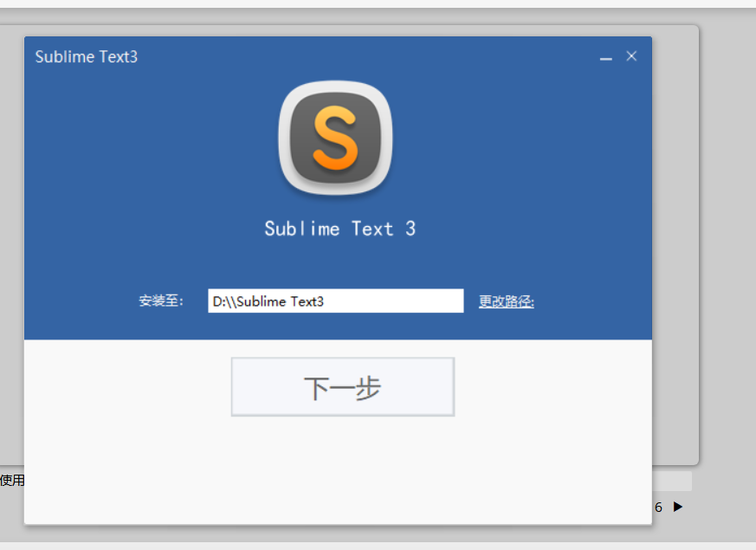
Task: Click the 安装至 label
Action: [160, 301]
